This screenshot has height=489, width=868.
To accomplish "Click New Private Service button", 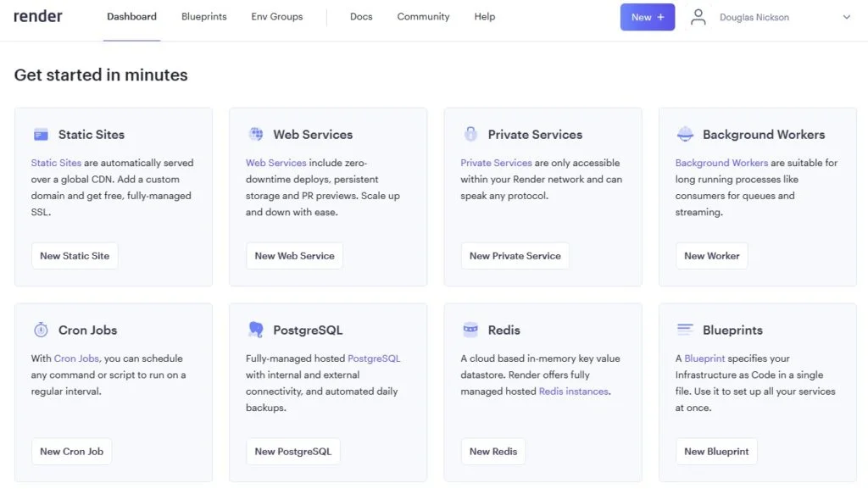I will point(515,256).
